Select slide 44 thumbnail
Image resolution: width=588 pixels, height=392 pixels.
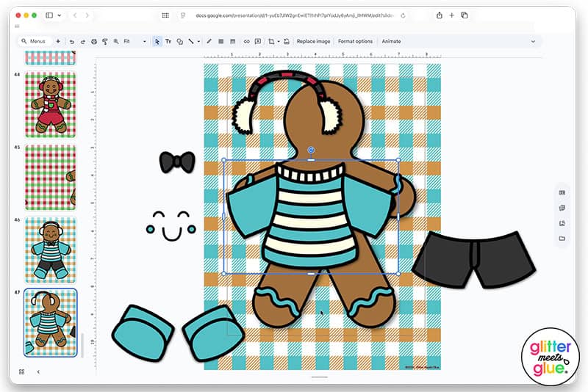[x=50, y=105]
